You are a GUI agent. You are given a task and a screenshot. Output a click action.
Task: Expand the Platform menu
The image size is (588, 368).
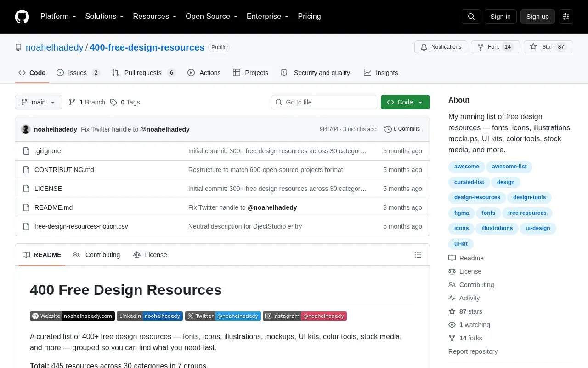click(58, 17)
